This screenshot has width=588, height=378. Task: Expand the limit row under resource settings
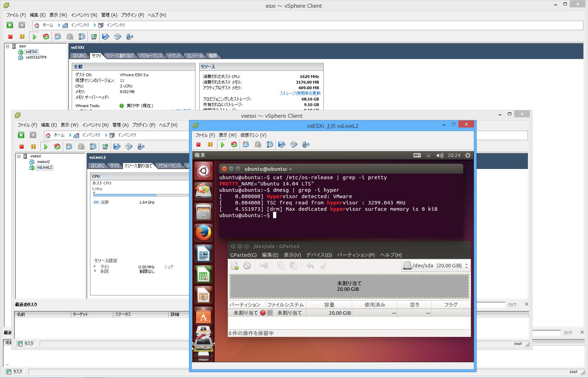(95, 271)
